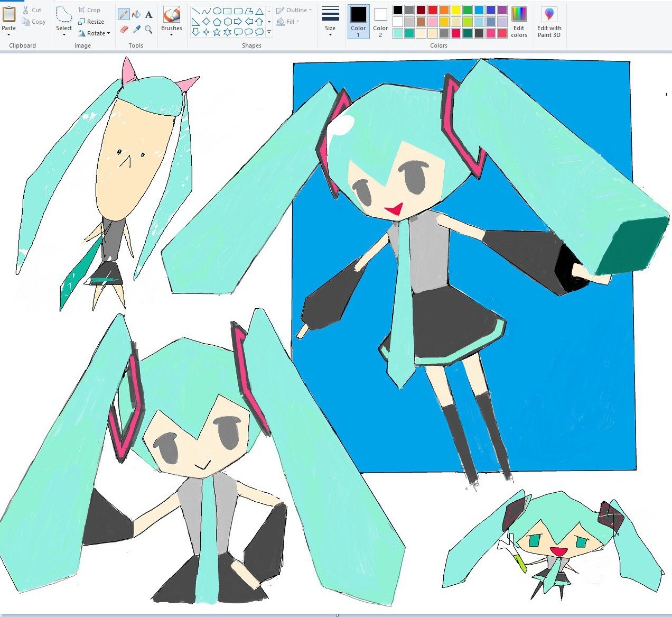Choose the Five-point star shape
The width and height of the screenshot is (672, 617).
point(217,32)
